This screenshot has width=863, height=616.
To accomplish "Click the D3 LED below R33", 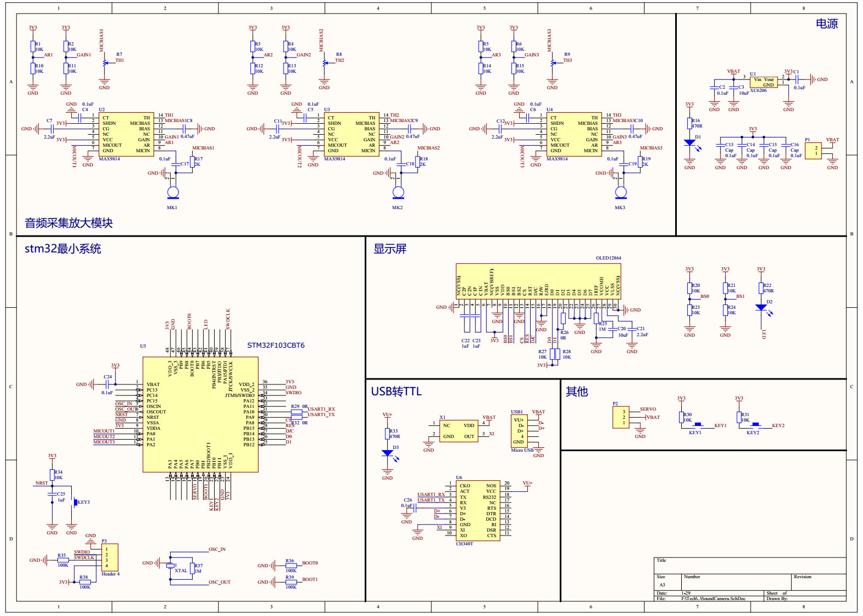I will 388,453.
